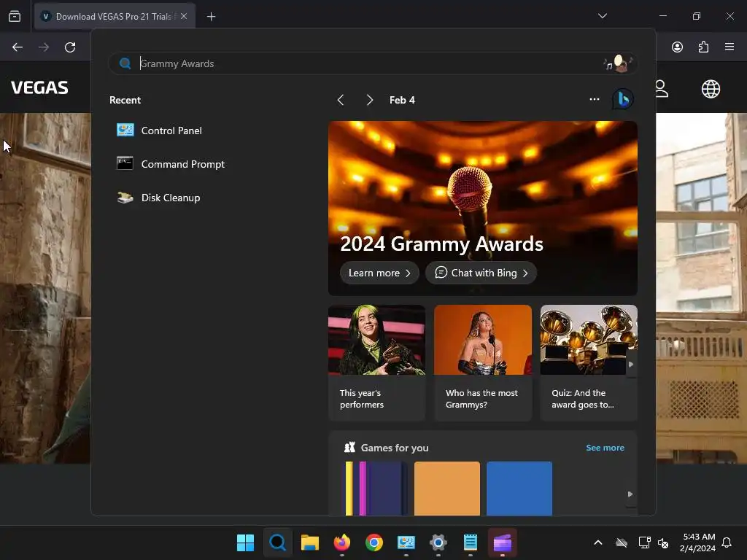Click the Learn more button
This screenshot has width=747, height=560.
tap(379, 273)
